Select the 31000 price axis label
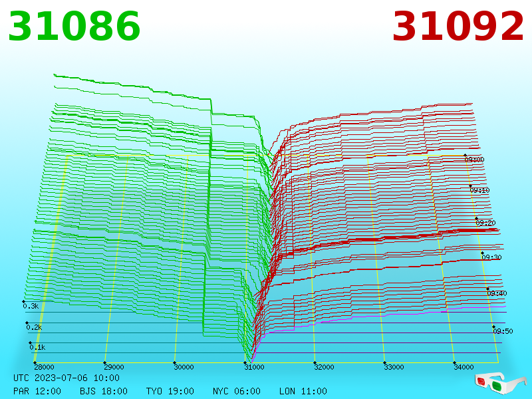This screenshot has height=399, width=532. (x=254, y=367)
